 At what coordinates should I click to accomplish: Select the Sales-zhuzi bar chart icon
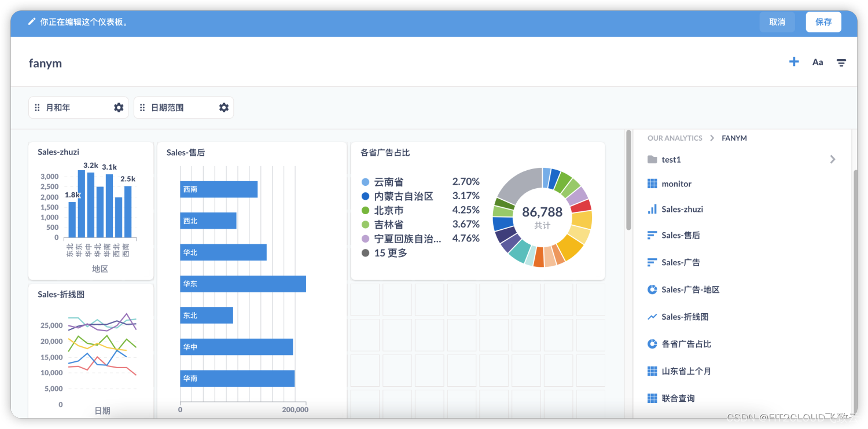652,209
